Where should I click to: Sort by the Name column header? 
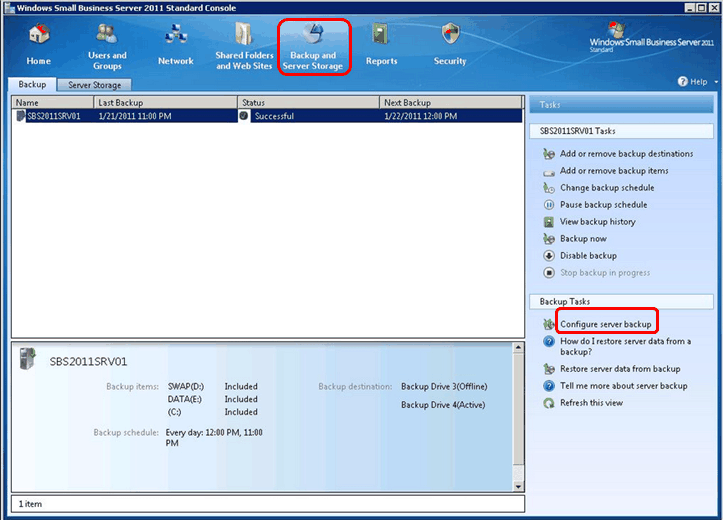[x=53, y=102]
